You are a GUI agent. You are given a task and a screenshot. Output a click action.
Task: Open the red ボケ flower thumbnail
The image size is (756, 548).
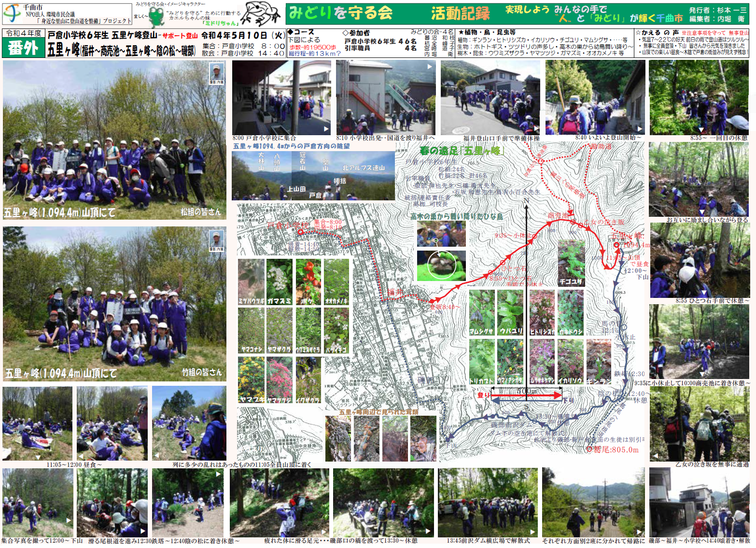click(x=308, y=282)
